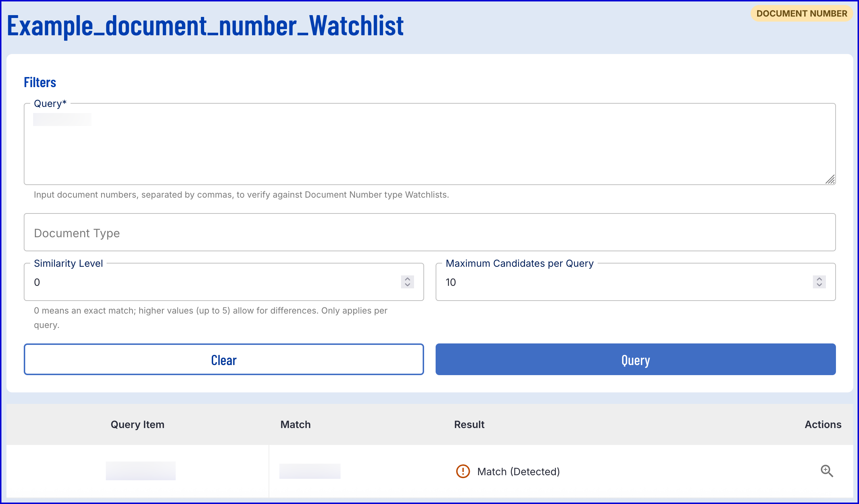This screenshot has height=504, width=859.
Task: Click the magnifier icon in Actions column
Action: [x=827, y=471]
